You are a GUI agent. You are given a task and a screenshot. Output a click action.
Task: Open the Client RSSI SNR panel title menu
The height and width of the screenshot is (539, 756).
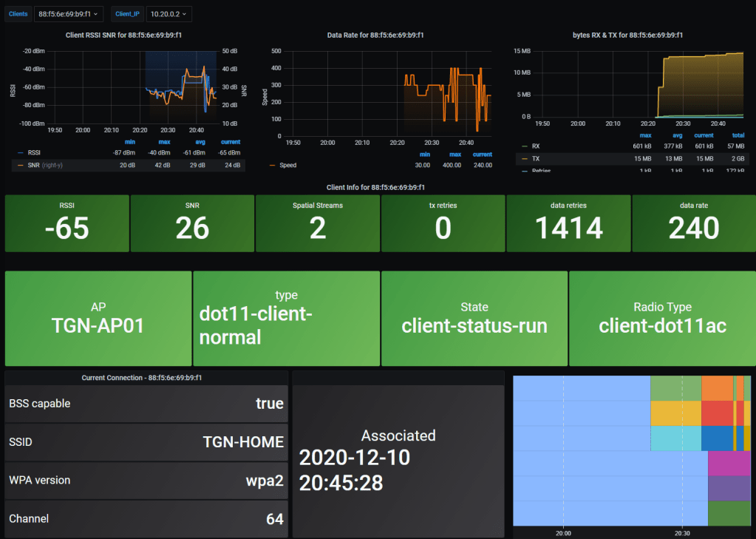click(x=124, y=35)
